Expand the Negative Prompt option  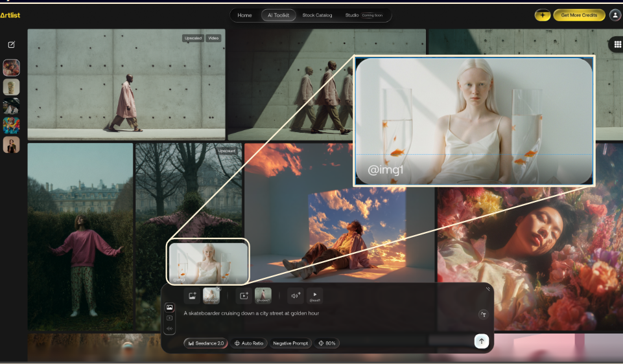[x=290, y=343]
